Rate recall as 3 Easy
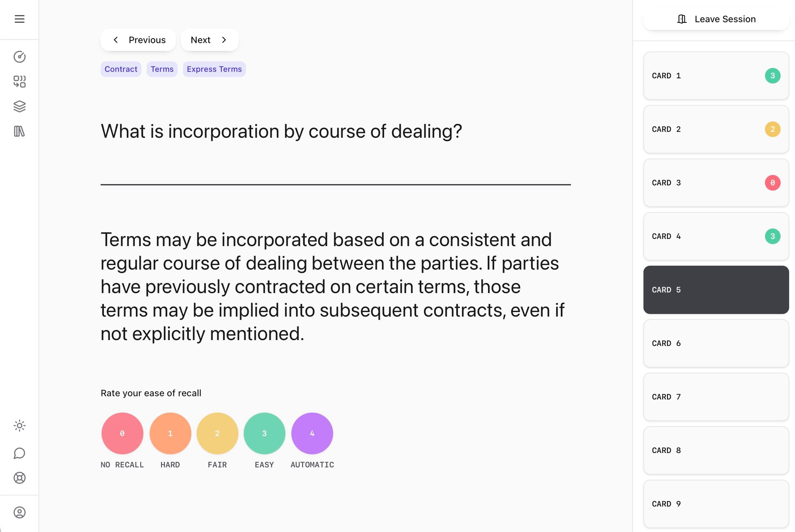 [x=265, y=433]
